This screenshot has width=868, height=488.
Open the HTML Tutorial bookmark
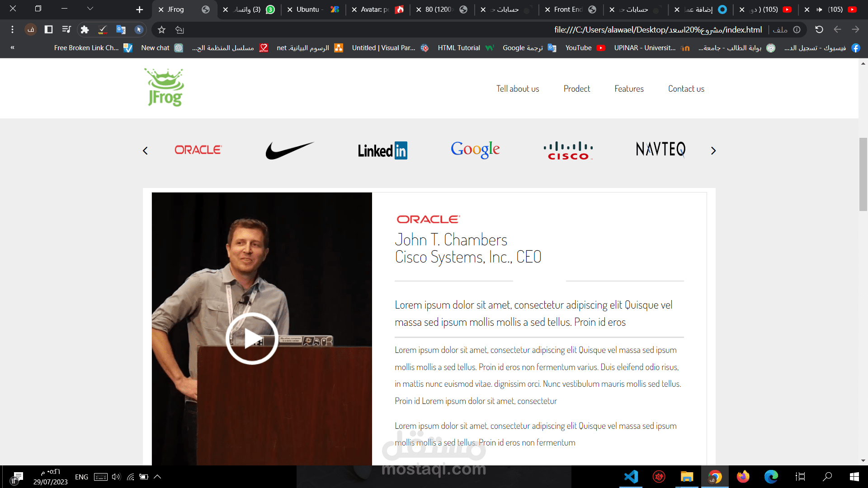[466, 48]
